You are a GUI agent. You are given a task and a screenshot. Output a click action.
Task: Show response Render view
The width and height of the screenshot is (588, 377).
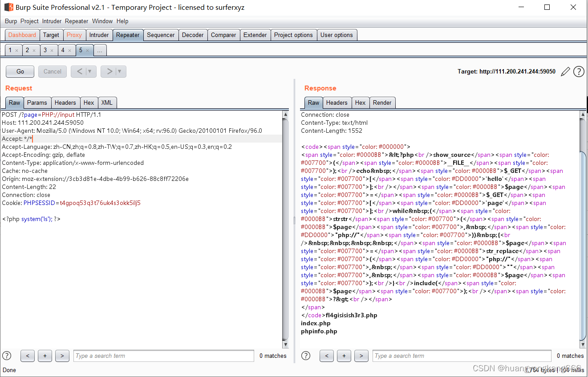[382, 102]
